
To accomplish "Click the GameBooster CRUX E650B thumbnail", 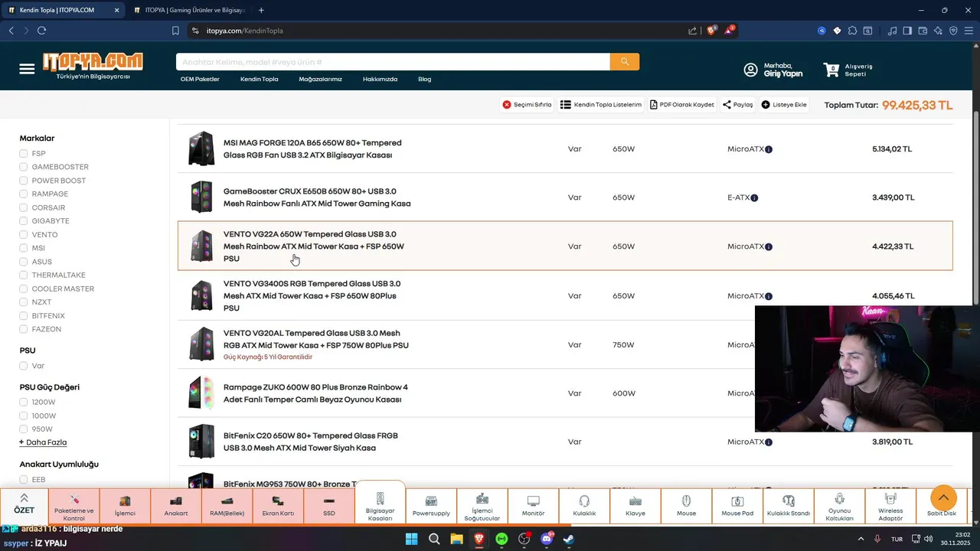I will pos(201,197).
